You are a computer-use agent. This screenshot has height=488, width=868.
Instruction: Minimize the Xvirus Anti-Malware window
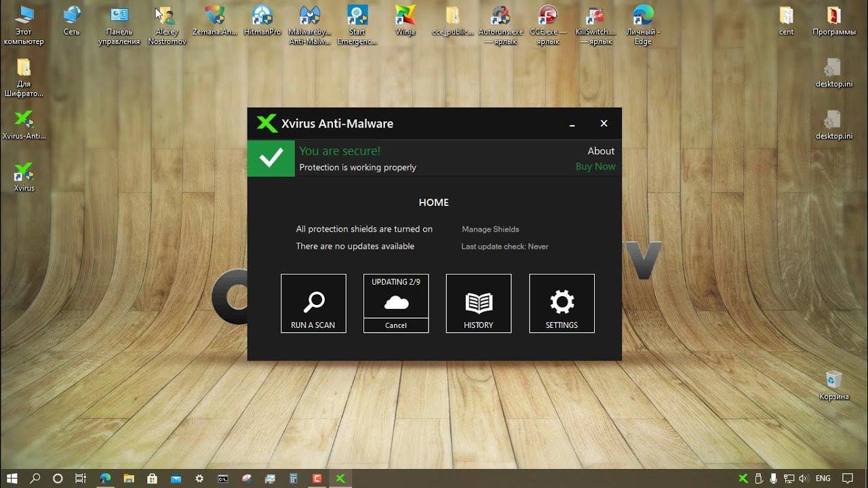click(x=572, y=124)
